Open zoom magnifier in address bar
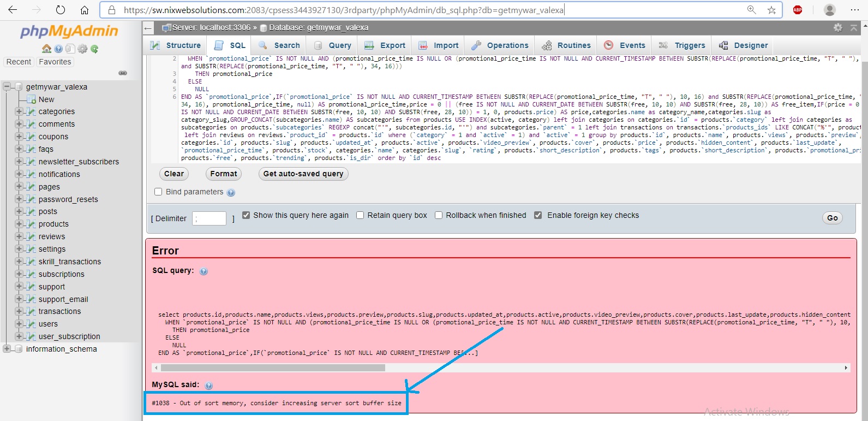 pyautogui.click(x=751, y=10)
